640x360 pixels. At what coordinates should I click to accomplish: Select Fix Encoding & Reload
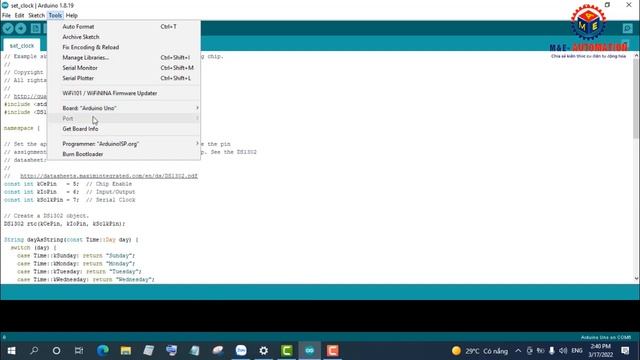point(124,47)
